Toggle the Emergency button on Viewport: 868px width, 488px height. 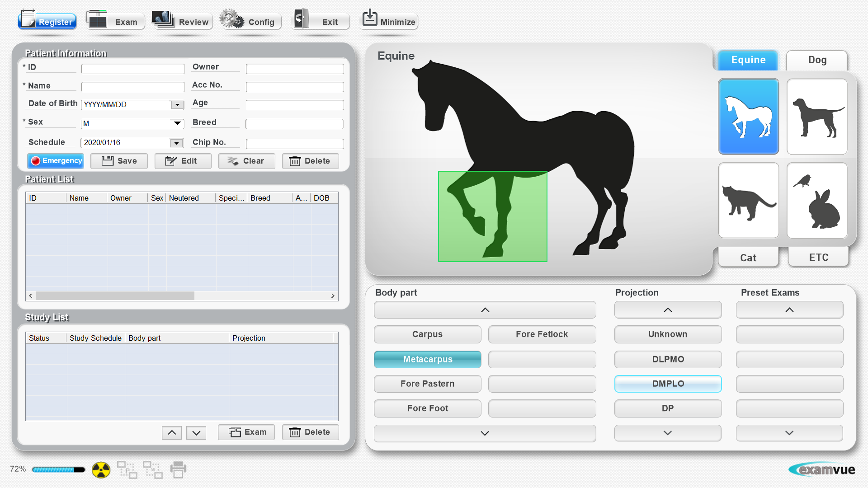56,161
